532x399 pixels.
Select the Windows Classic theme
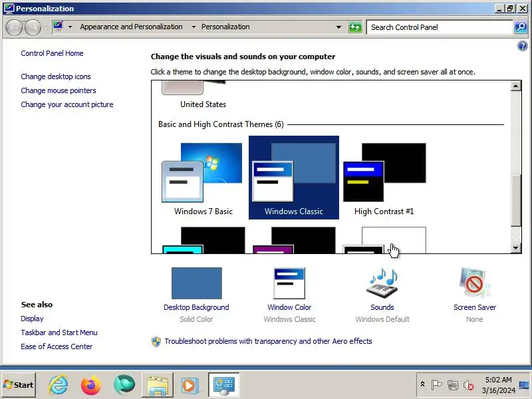click(294, 178)
